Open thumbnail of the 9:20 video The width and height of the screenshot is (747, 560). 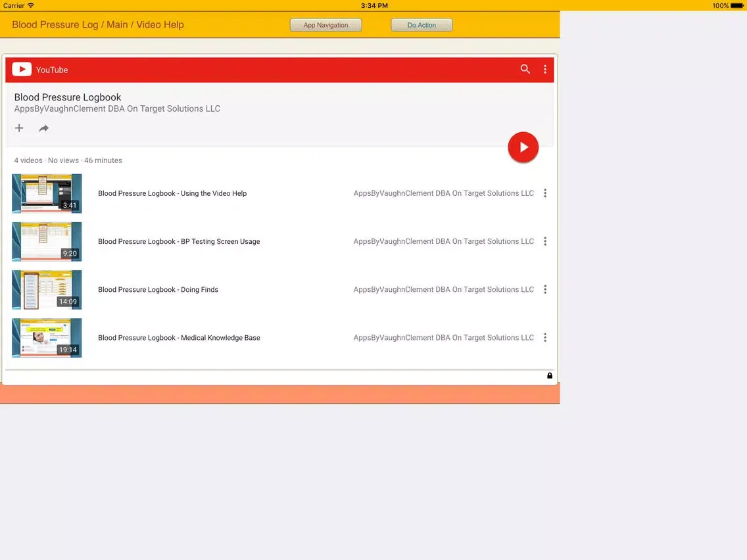point(47,241)
